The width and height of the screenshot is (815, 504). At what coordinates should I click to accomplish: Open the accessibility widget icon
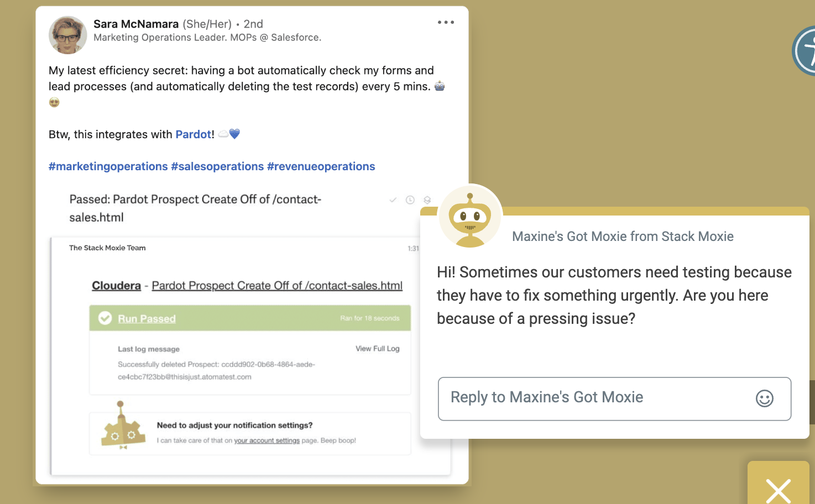tap(804, 51)
